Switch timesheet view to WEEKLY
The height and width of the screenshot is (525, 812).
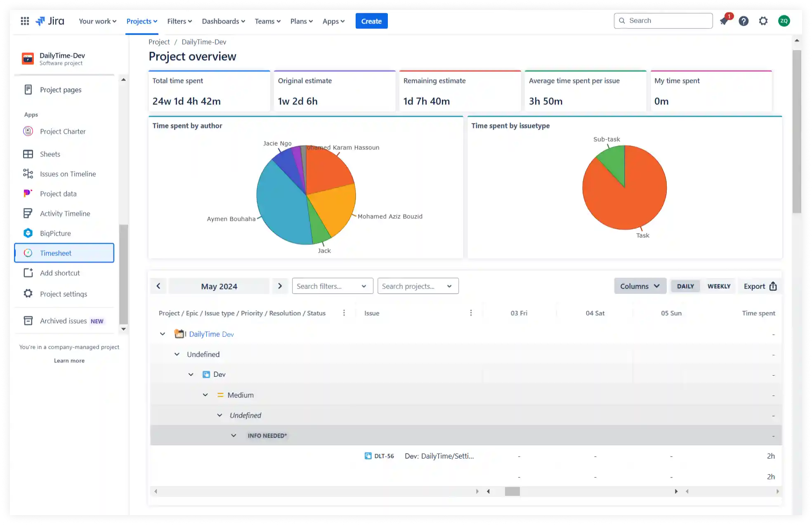(x=719, y=286)
